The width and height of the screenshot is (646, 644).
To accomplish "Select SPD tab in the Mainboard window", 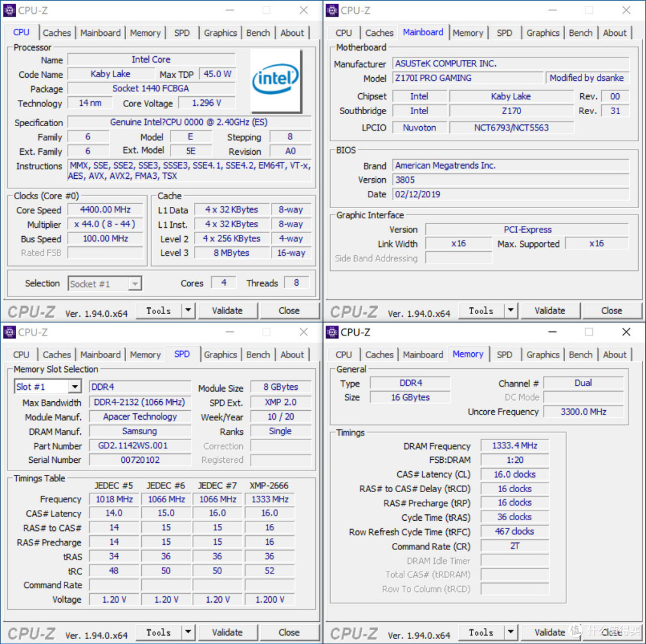I will tap(505, 33).
